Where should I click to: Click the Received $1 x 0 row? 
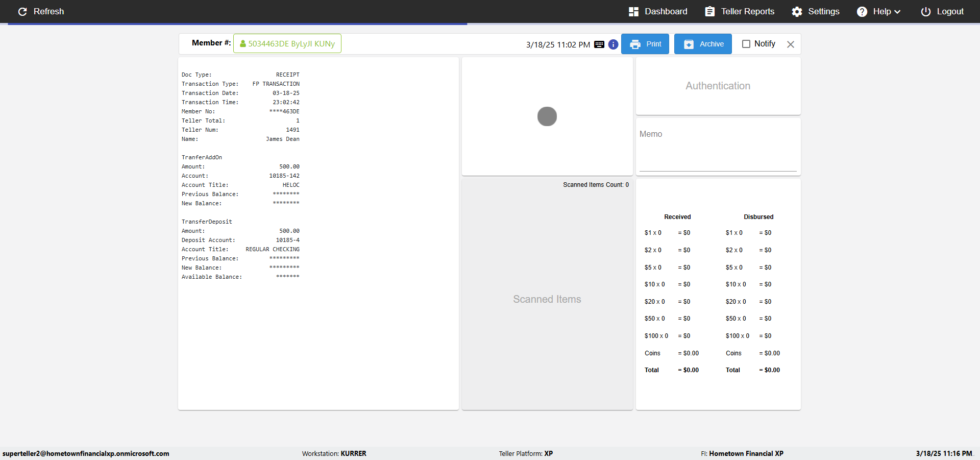pyautogui.click(x=668, y=233)
